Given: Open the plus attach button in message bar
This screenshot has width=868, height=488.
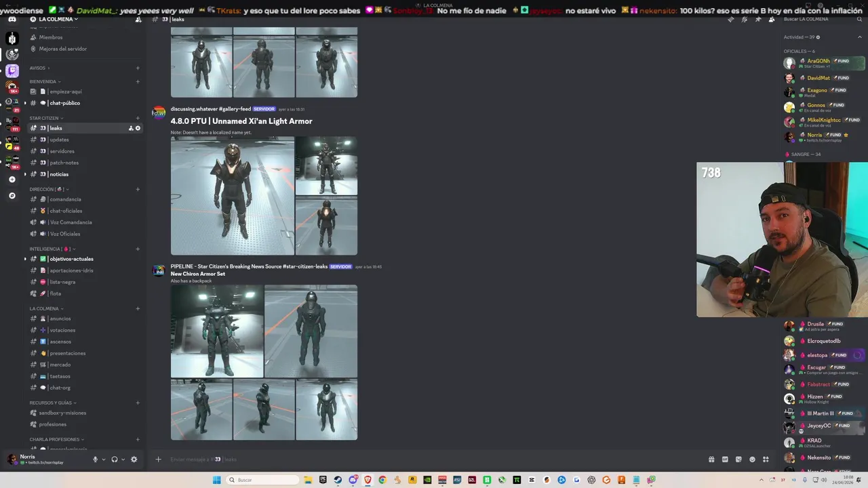Looking at the screenshot, I should (x=158, y=460).
